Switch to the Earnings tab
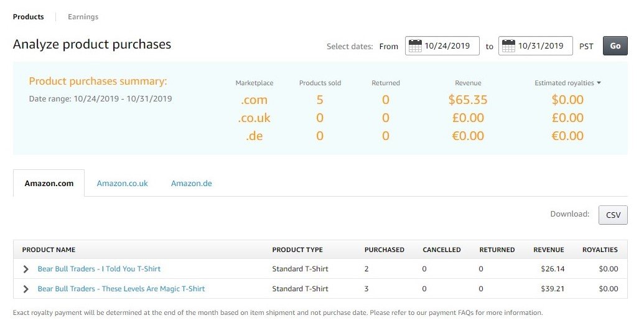The width and height of the screenshot is (644, 328). 83,17
